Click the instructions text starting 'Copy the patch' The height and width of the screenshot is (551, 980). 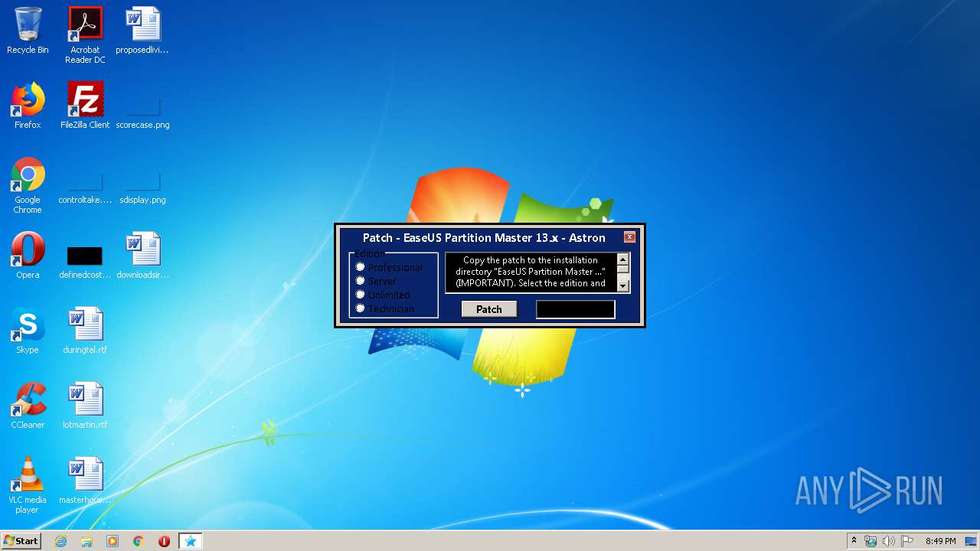(531, 272)
